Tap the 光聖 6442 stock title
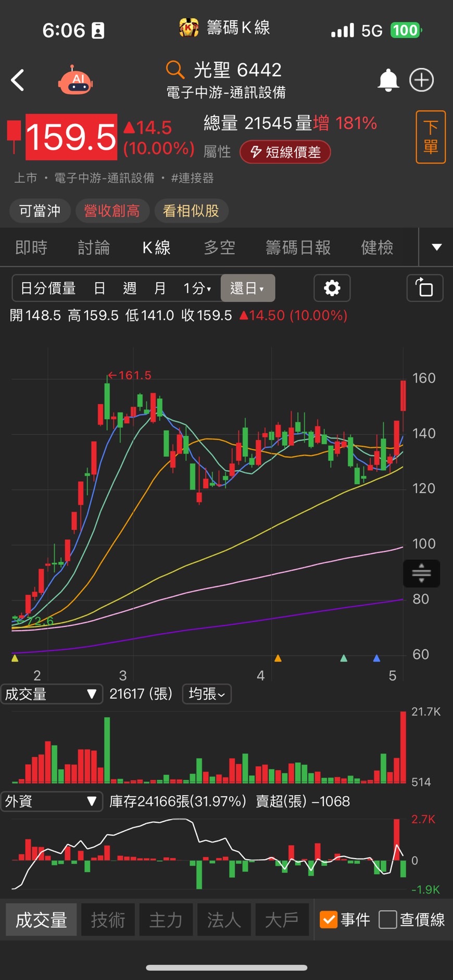 [x=237, y=70]
